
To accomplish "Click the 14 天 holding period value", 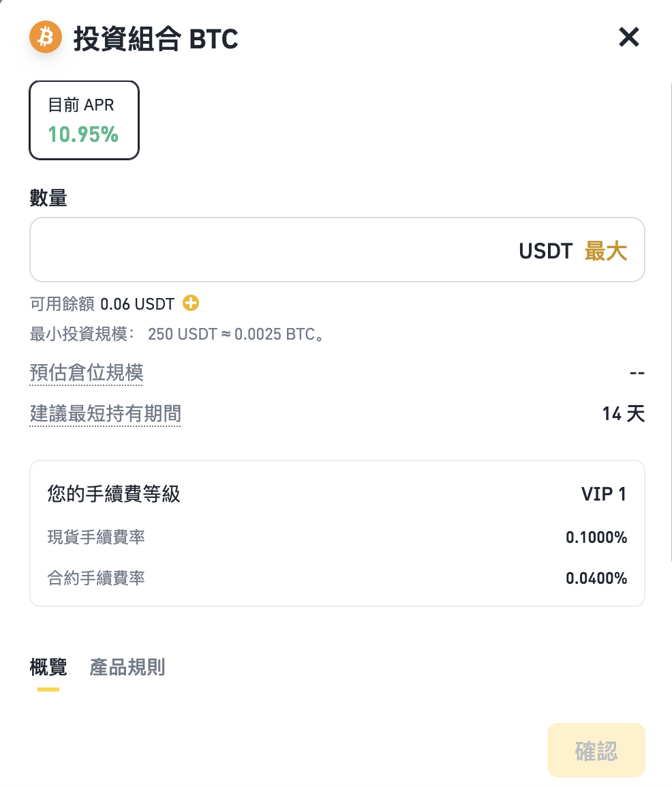I will click(623, 414).
